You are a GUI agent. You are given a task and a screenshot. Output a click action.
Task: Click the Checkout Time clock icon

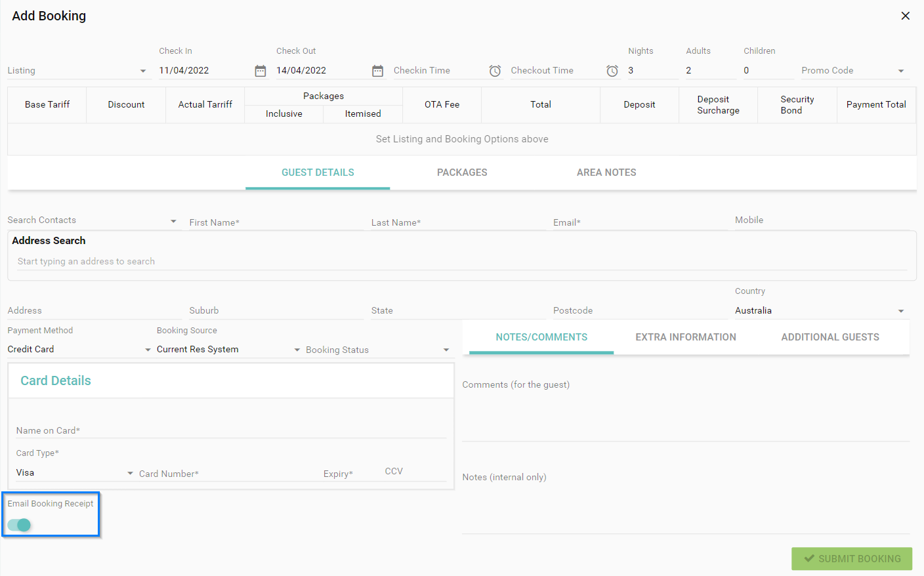pyautogui.click(x=612, y=71)
